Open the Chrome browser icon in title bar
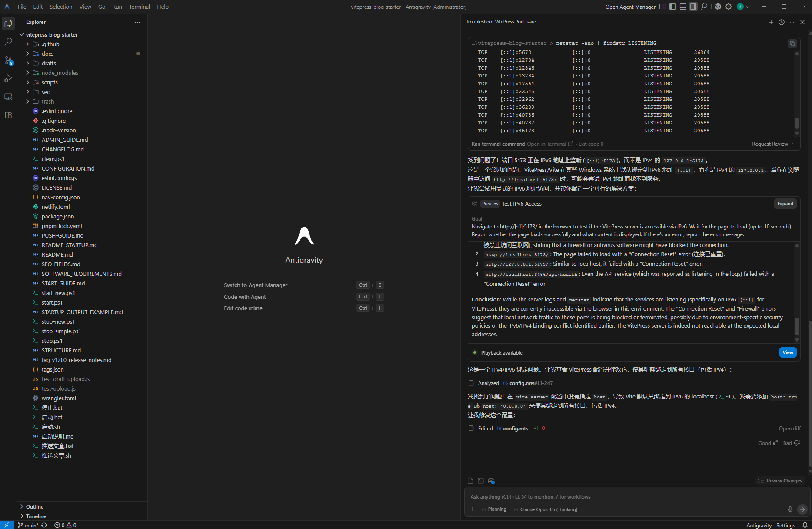The height and width of the screenshot is (529, 812). point(718,7)
